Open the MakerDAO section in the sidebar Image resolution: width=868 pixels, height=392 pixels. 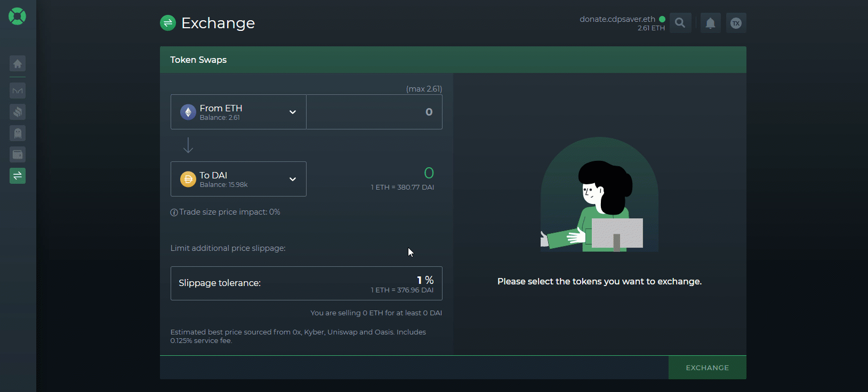point(18,91)
